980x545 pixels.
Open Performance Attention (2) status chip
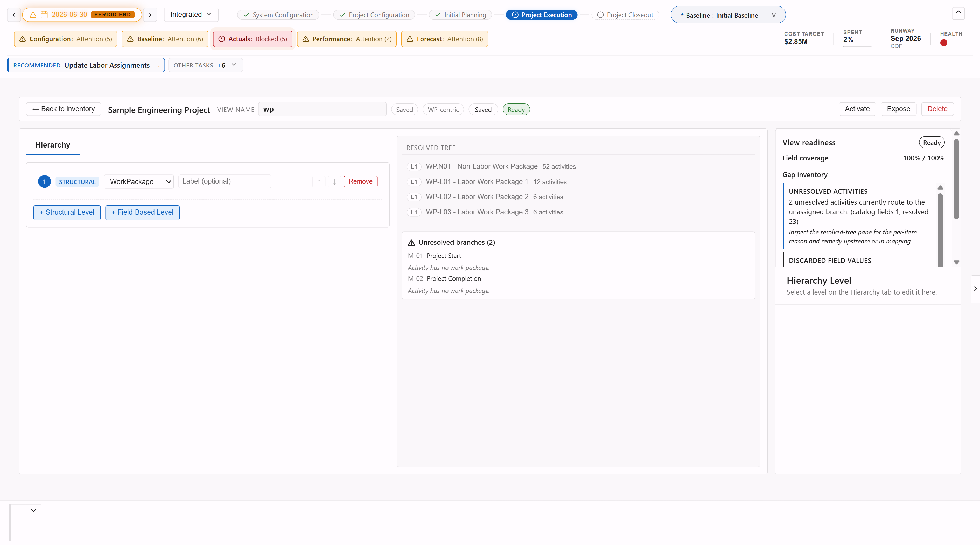point(347,39)
